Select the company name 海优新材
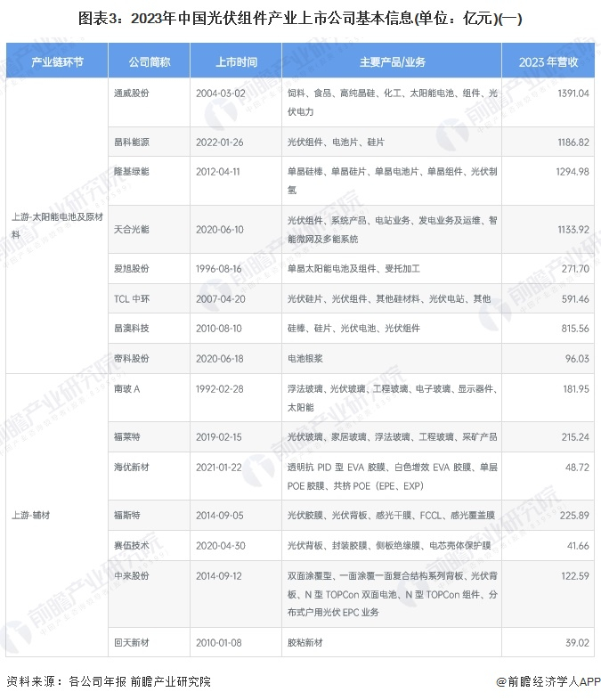Screen dimensions: 601x700 (x=132, y=467)
